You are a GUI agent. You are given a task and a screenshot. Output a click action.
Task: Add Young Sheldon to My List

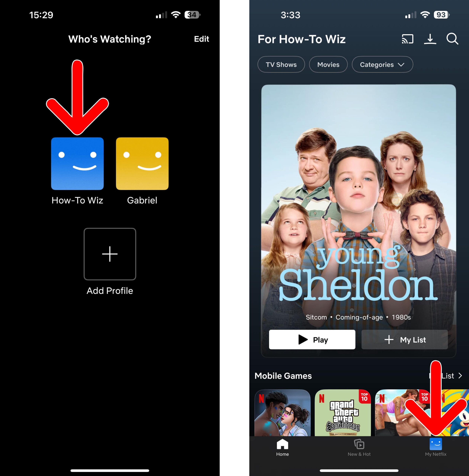click(406, 340)
